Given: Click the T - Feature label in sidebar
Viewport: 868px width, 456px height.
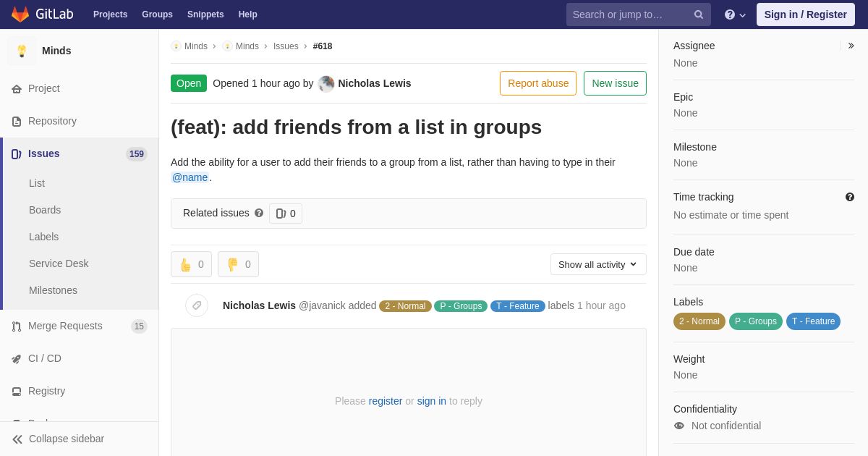Looking at the screenshot, I should click(x=813, y=321).
